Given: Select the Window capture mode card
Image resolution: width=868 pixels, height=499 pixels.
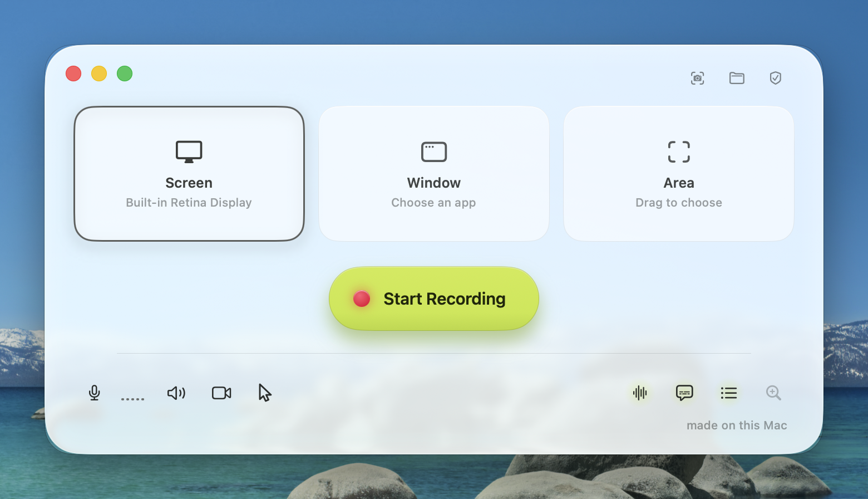Looking at the screenshot, I should (434, 174).
